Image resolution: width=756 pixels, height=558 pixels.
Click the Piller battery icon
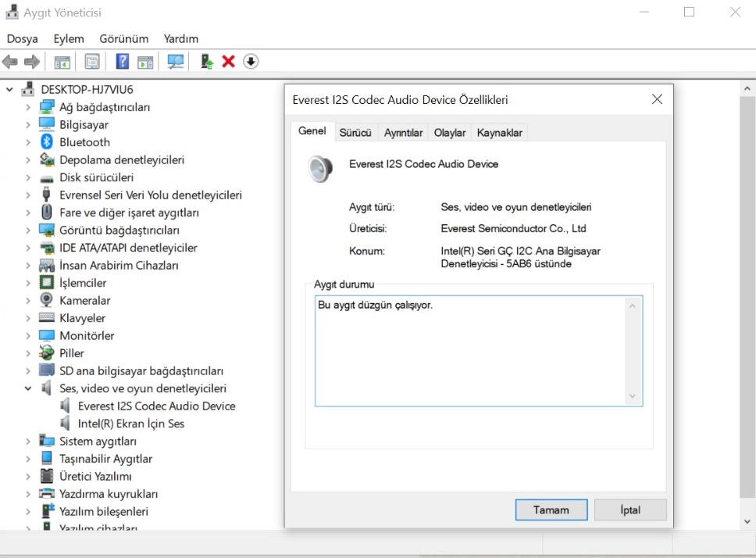47,352
